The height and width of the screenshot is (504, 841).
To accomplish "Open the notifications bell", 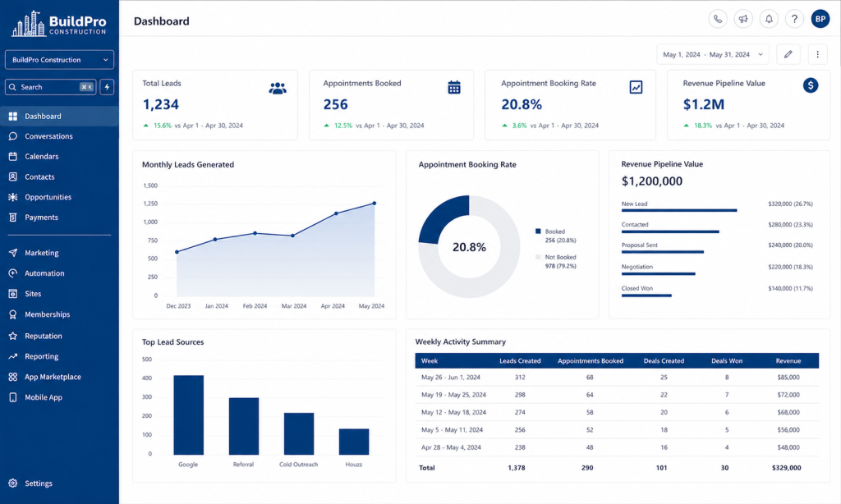I will [x=769, y=20].
